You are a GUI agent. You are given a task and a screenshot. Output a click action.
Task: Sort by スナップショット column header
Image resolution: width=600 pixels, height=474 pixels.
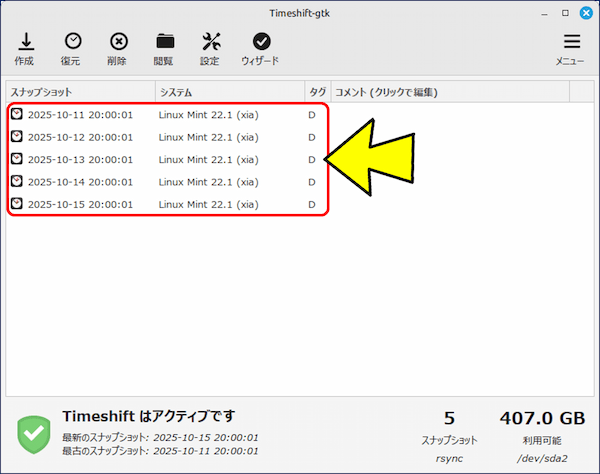[x=80, y=93]
